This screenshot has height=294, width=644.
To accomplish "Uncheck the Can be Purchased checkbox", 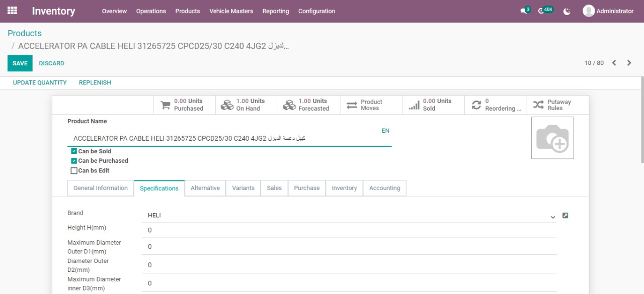I will pos(74,161).
